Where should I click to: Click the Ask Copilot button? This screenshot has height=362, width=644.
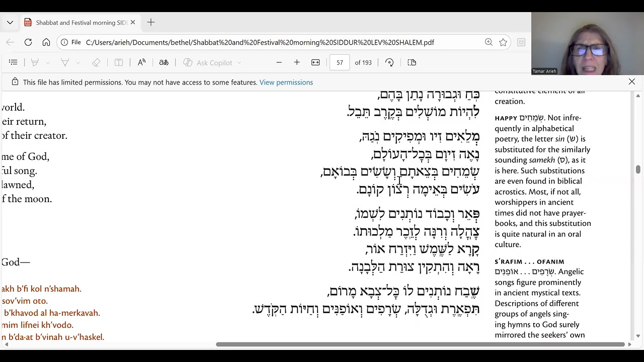point(208,62)
